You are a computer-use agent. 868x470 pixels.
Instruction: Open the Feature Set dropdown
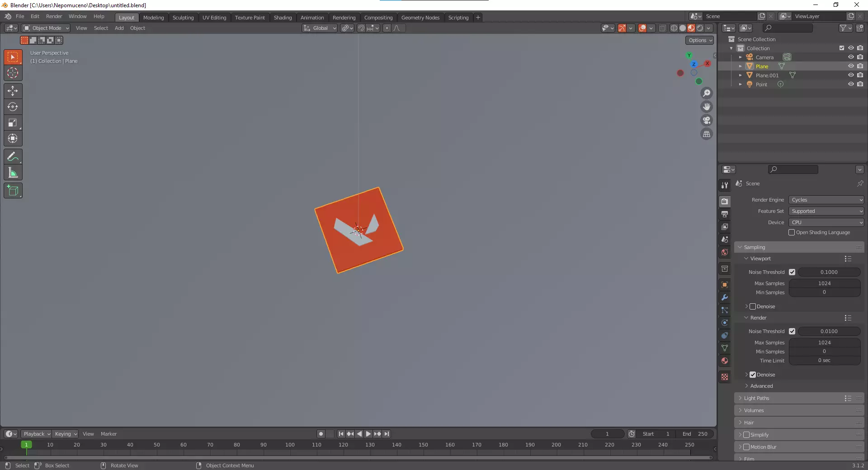point(826,211)
